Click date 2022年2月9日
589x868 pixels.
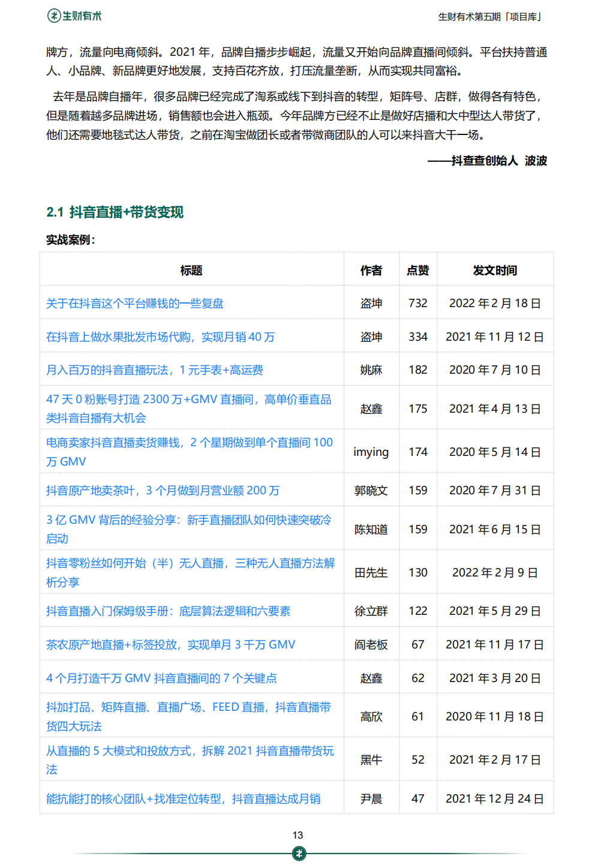point(495,573)
